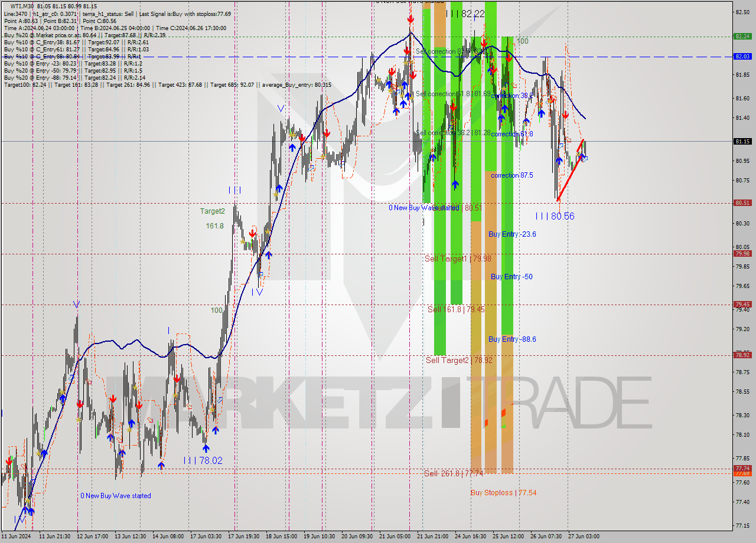756x543 pixels.
Task: Select the '25 Jun 12:00' time label
Action: point(508,537)
